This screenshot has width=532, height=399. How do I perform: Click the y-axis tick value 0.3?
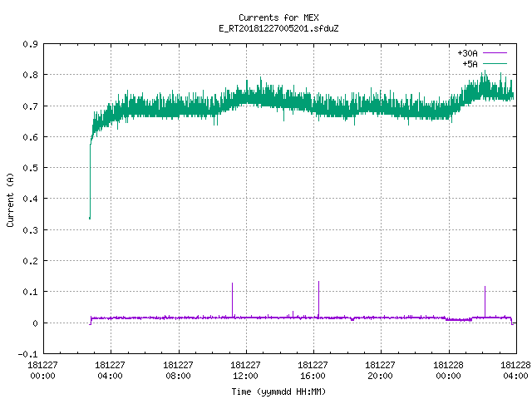pos(31,230)
